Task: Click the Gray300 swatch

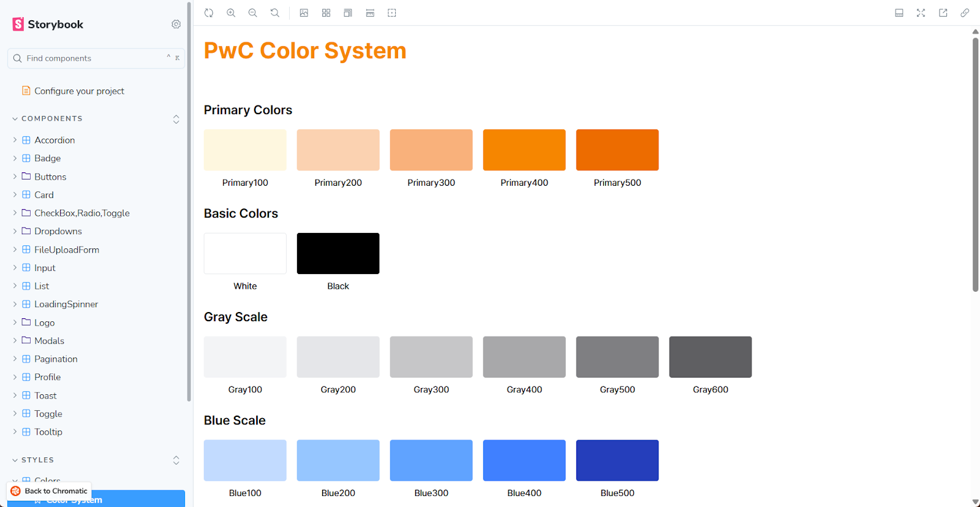Action: pos(431,357)
